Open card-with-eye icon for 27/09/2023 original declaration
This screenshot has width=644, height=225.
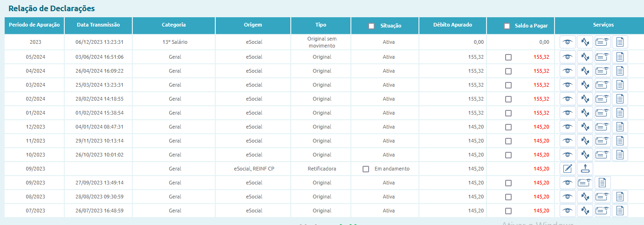pyautogui.click(x=585, y=183)
